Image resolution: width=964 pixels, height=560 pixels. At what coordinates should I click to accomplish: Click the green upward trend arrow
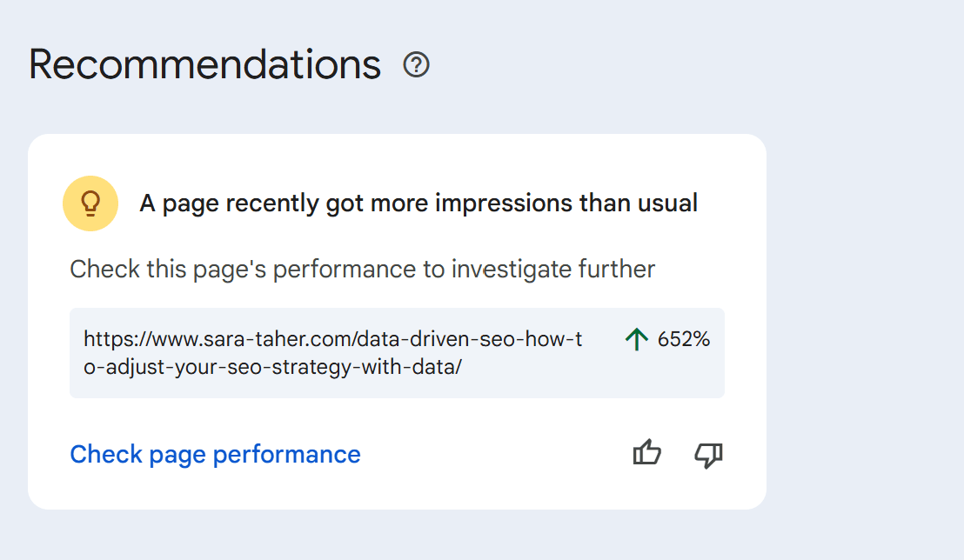tap(638, 342)
